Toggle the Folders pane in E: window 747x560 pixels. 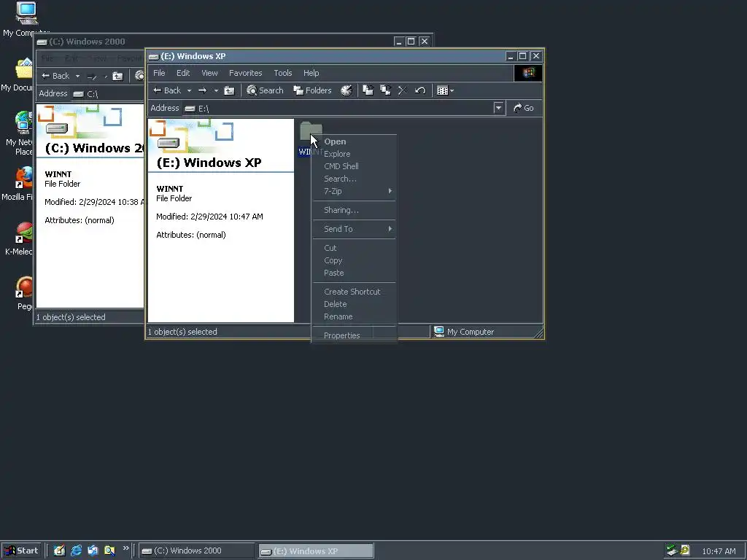coord(312,90)
